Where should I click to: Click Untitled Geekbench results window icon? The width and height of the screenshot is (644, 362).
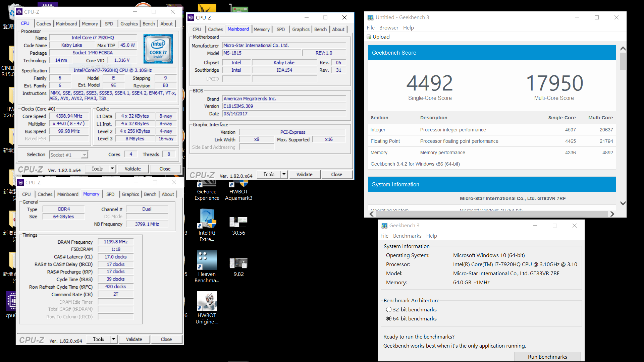coord(371,17)
